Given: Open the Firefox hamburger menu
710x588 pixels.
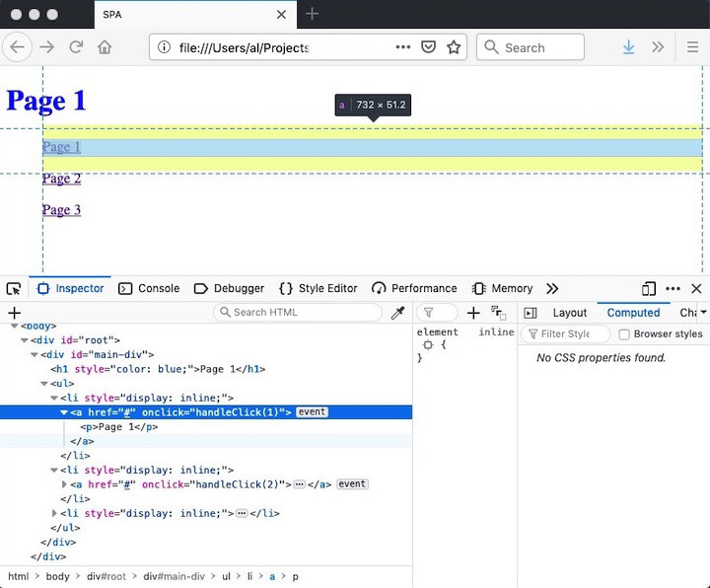Looking at the screenshot, I should [x=692, y=47].
